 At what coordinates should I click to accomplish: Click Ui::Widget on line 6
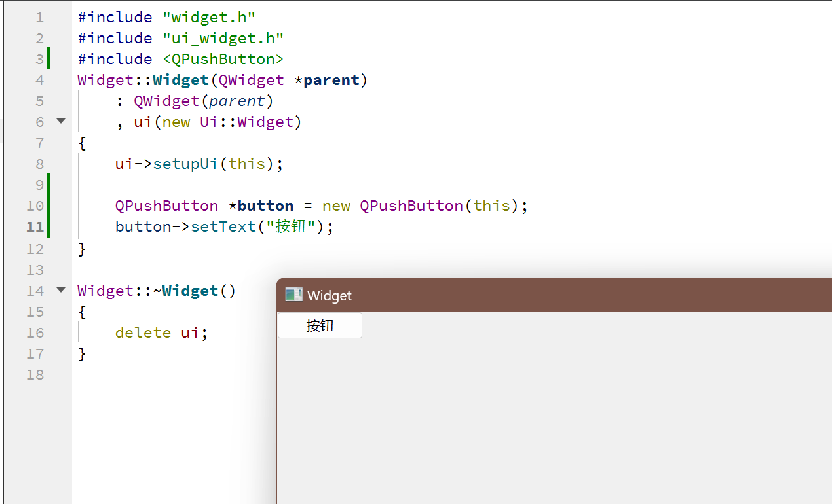coord(246,122)
